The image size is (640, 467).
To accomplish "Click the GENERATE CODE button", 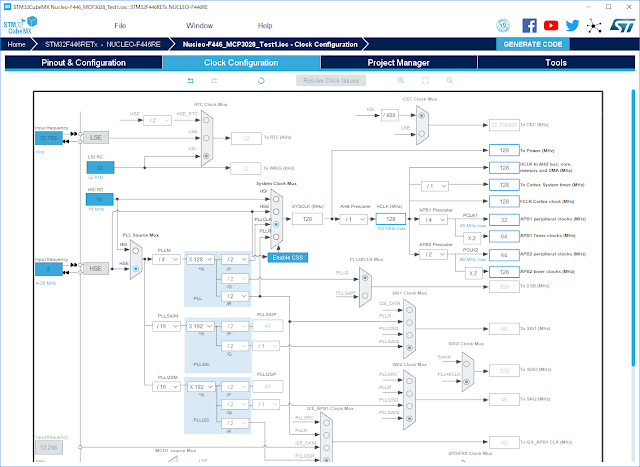I will (533, 44).
